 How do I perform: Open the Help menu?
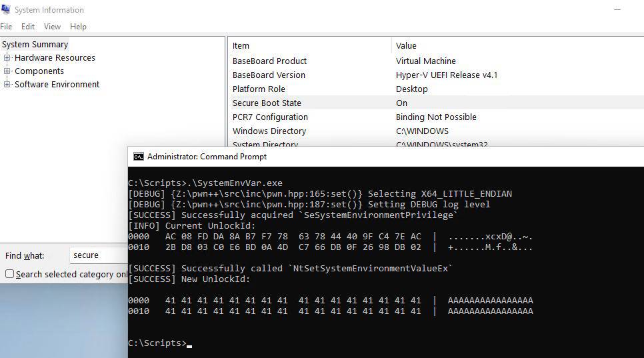point(78,27)
